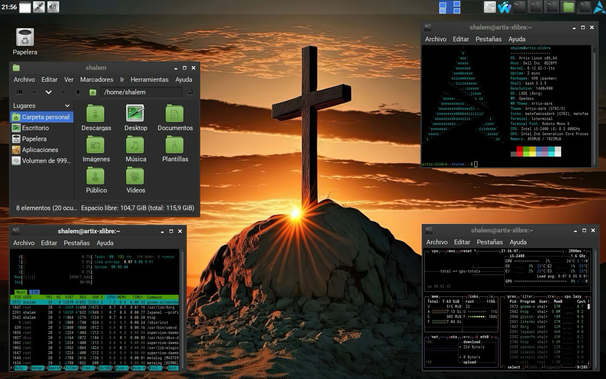The image size is (606, 379).
Task: Go forward using the file manager forward arrow
Action: click(x=63, y=92)
